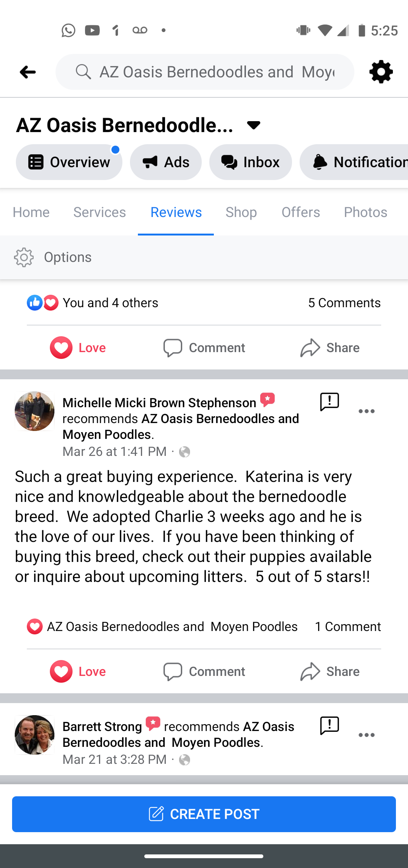Expand the AZ Oasis Bernedoodle page dropdown
Screen dimensions: 408x868
(x=253, y=125)
